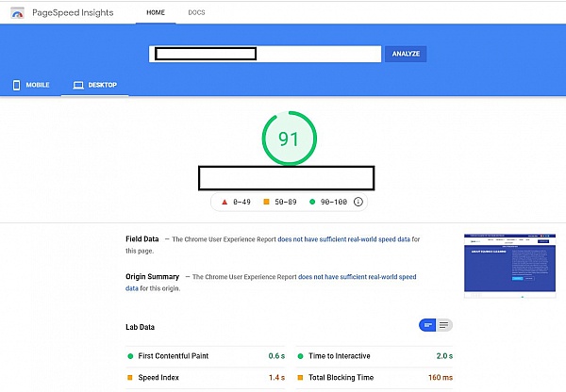Image resolution: width=566 pixels, height=392 pixels.
Task: Click the 2.0 s value
Action: (444, 356)
